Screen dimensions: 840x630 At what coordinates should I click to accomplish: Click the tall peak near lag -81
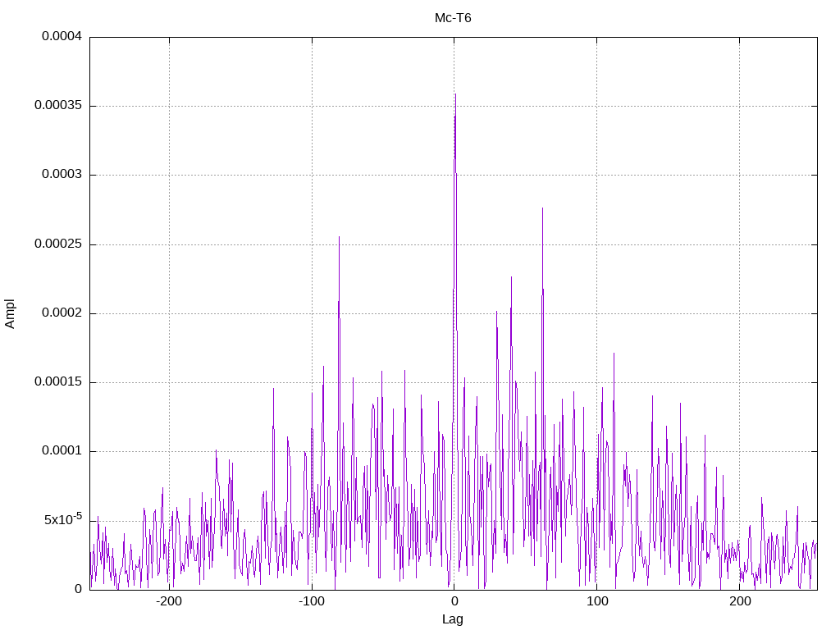pos(339,237)
